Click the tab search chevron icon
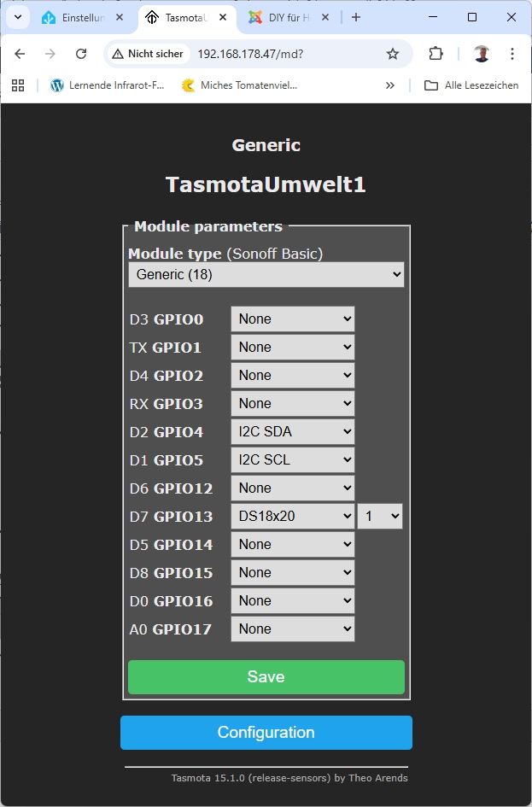 pos(18,17)
